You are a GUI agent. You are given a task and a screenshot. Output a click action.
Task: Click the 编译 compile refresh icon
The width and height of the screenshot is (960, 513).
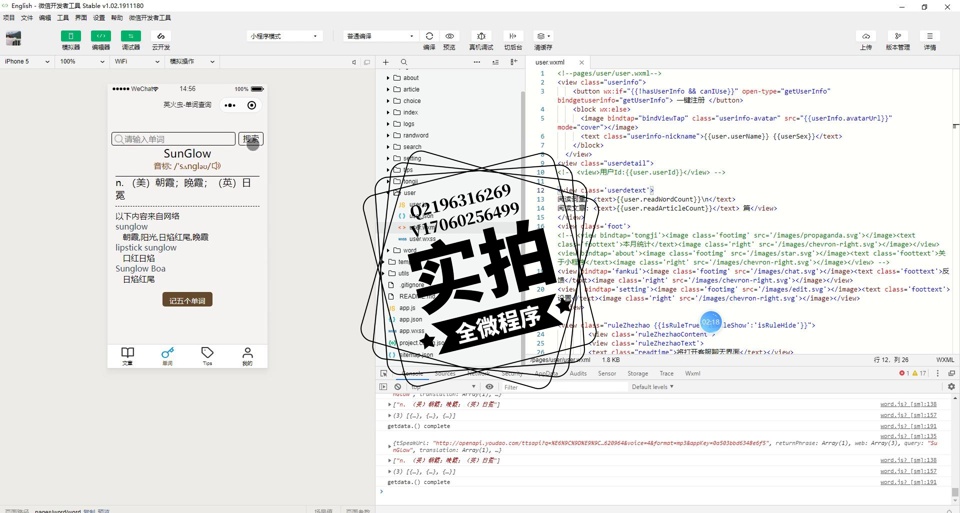point(429,36)
